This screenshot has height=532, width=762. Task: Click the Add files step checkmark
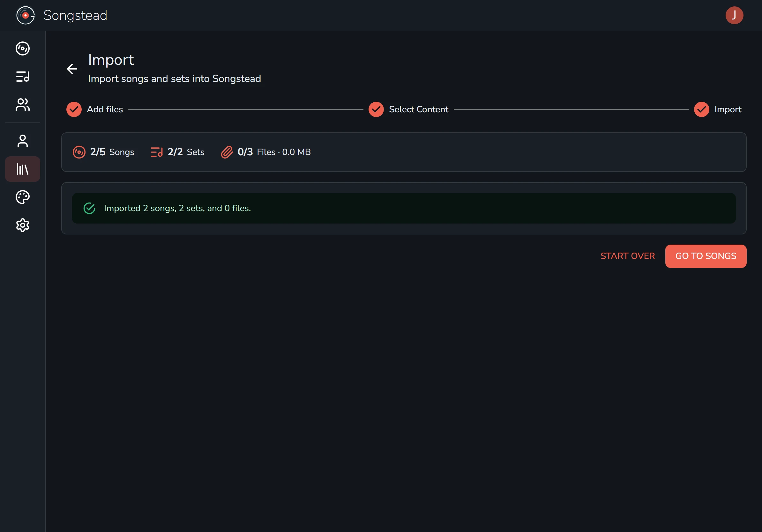[74, 109]
